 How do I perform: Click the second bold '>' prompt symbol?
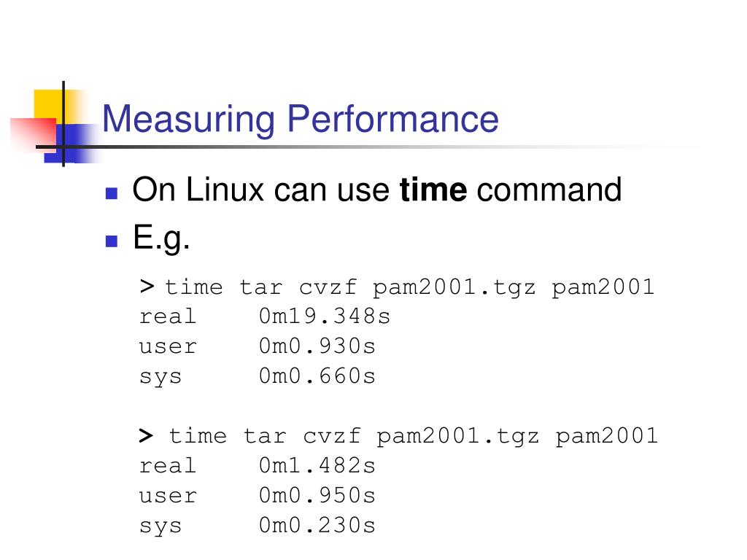coord(146,435)
